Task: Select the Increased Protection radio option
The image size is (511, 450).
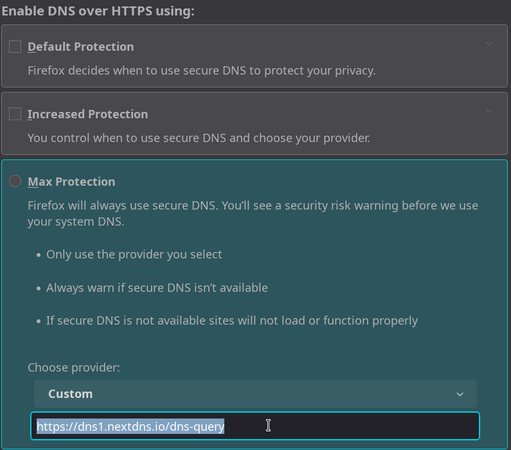Action: (x=15, y=114)
